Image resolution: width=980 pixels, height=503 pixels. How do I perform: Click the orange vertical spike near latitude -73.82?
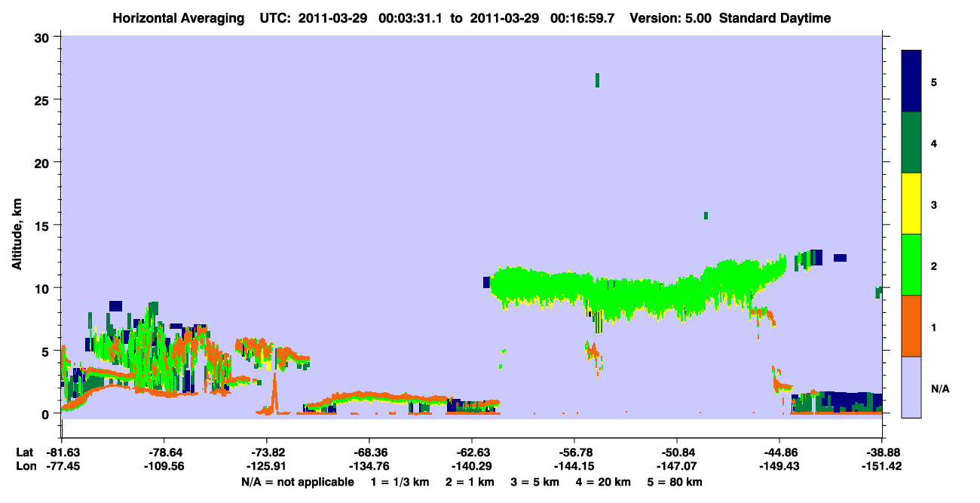click(275, 392)
